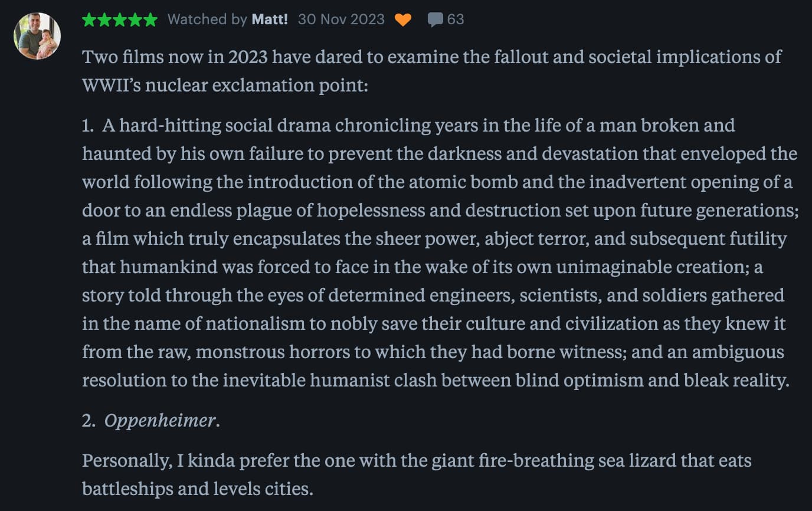Click the "Watched by" label
The width and height of the screenshot is (812, 511).
[x=207, y=19]
